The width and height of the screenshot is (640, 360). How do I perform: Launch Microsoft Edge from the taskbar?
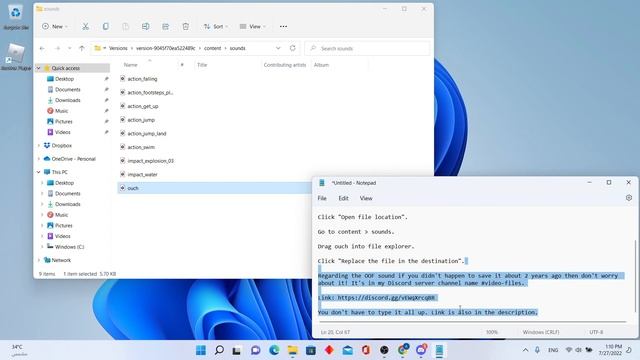point(274,350)
